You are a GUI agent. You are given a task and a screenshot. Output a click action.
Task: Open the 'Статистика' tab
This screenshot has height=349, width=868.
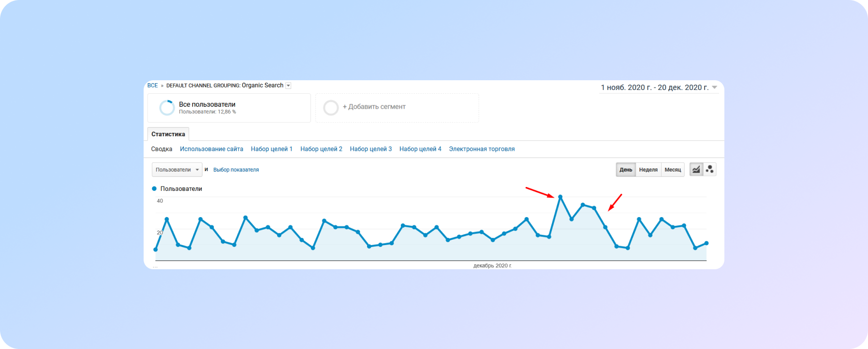(x=168, y=134)
